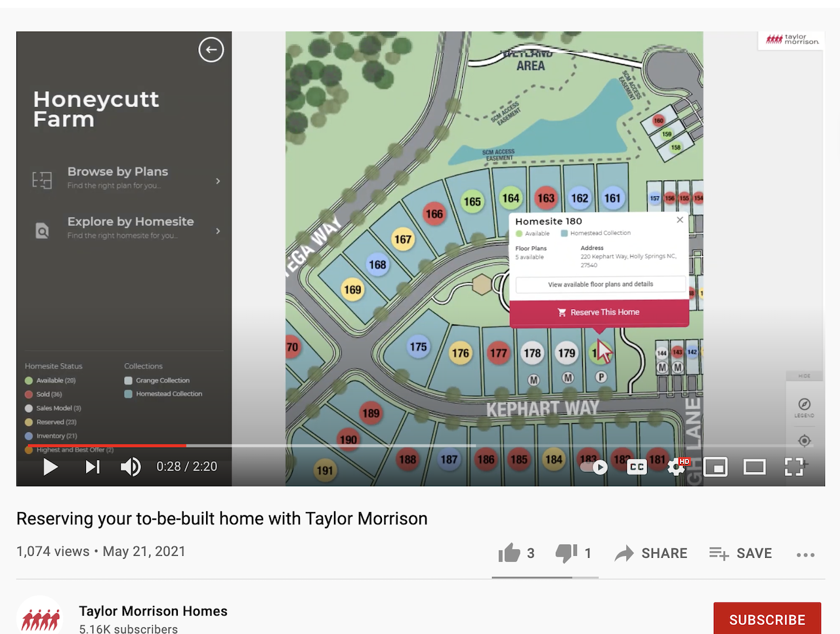Select homesite 184 marker
840x634 pixels.
554,459
